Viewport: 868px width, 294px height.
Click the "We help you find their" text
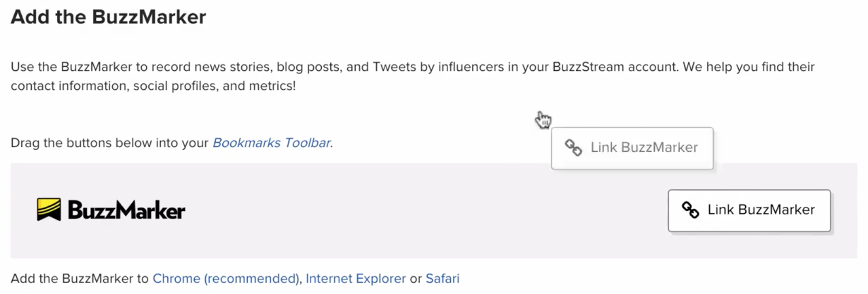[x=748, y=67]
